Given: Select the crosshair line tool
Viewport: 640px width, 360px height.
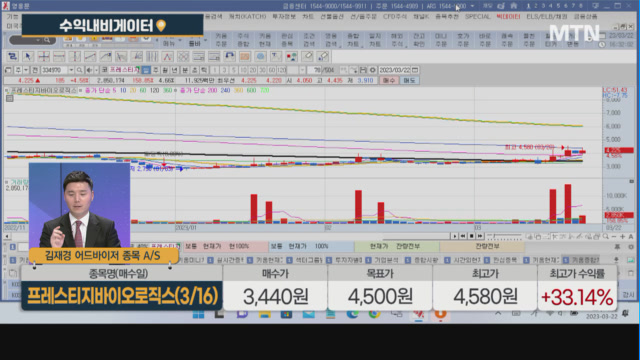Looking at the screenshot, I should (43, 56).
